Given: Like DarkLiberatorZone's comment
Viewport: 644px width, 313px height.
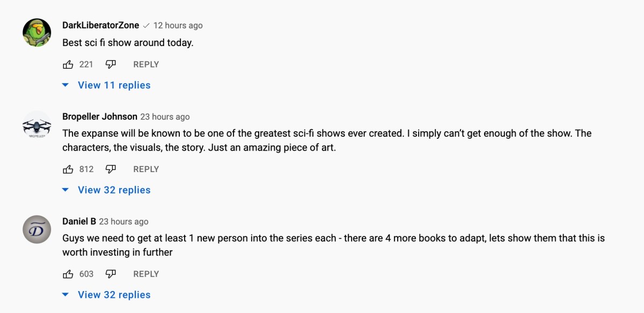Looking at the screenshot, I should (68, 64).
